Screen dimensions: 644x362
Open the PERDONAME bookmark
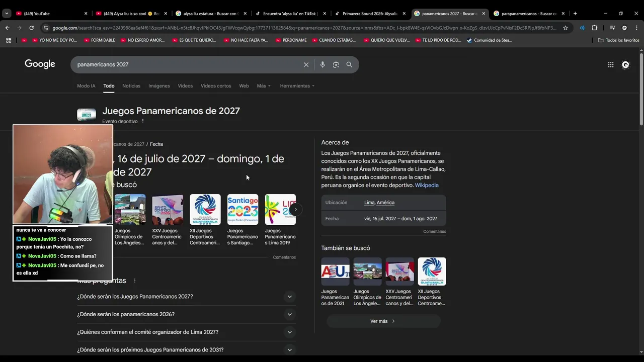point(291,40)
